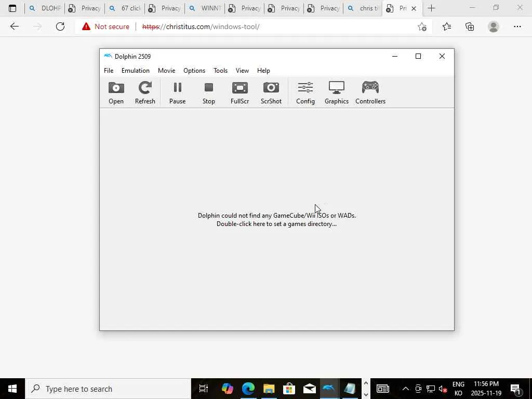The height and width of the screenshot is (399, 532).
Task: Click the Open disc icon in Dolphin toolbar
Action: (116, 92)
